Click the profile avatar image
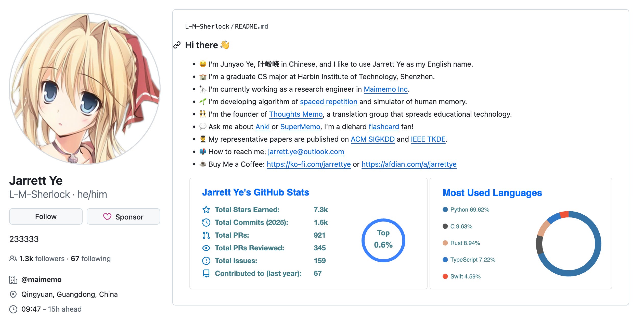 click(85, 89)
